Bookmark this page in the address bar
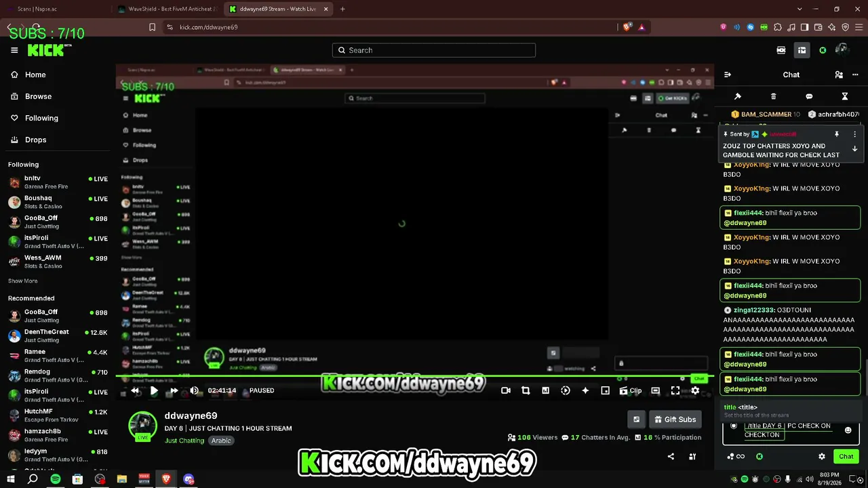The image size is (868, 488). (x=152, y=27)
